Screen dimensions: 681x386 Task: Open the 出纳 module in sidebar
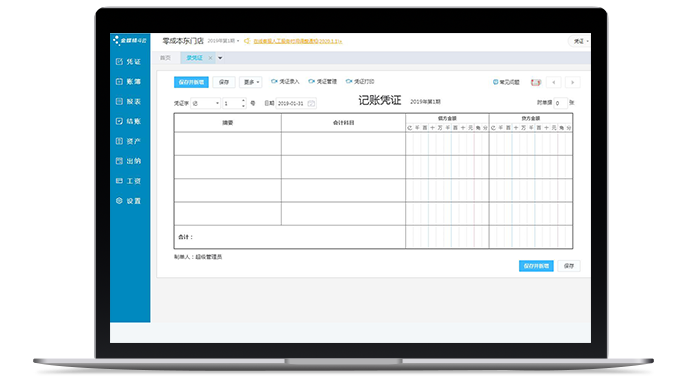pos(128,161)
